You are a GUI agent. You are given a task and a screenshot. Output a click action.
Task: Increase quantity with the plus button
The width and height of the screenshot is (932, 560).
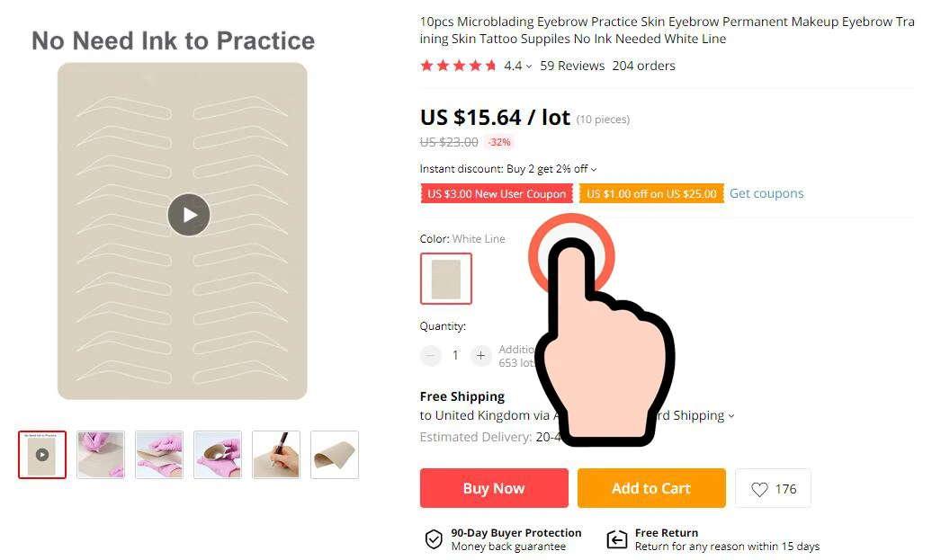480,355
